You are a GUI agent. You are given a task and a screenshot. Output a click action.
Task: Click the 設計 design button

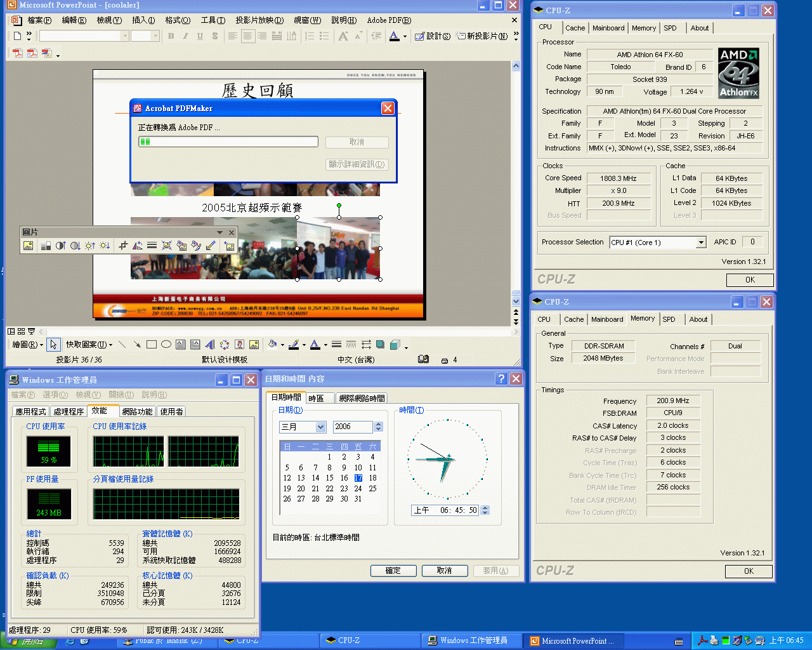432,36
